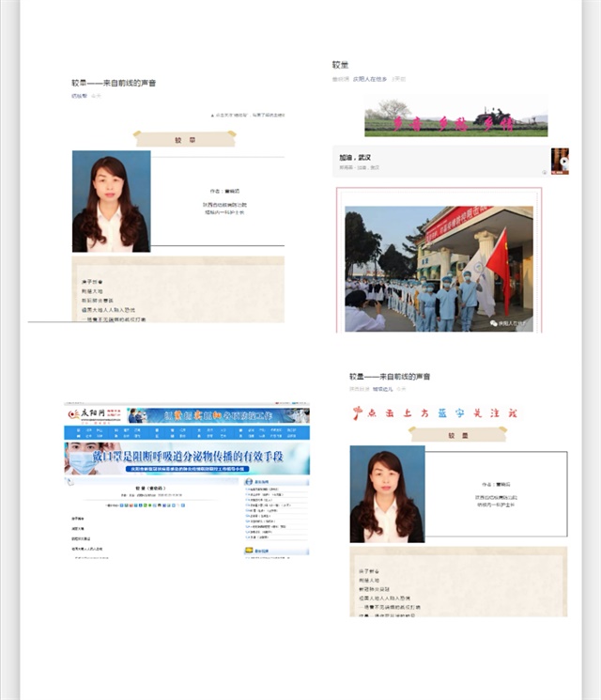Open the 庆阳人在他乡 account link
Screen dimensions: 601x700
pos(370,80)
